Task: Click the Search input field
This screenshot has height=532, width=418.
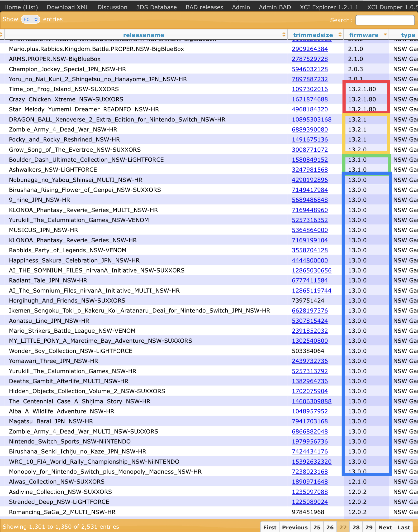Action: [385, 20]
